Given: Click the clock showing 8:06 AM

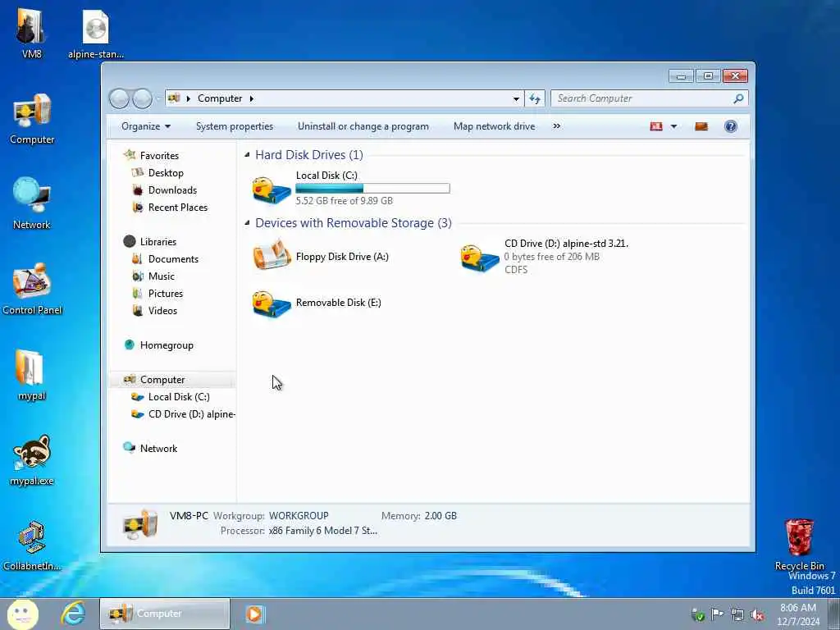Looking at the screenshot, I should coord(798,608).
